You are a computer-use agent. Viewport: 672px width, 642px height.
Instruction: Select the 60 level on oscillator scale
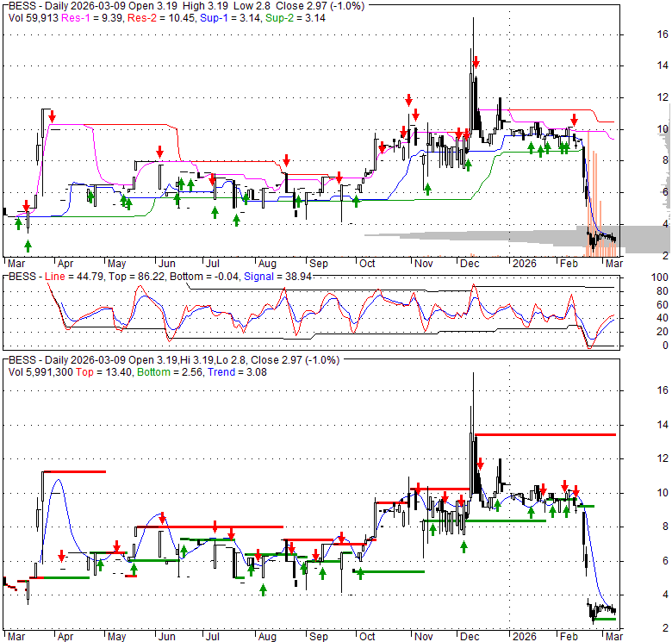pyautogui.click(x=663, y=305)
